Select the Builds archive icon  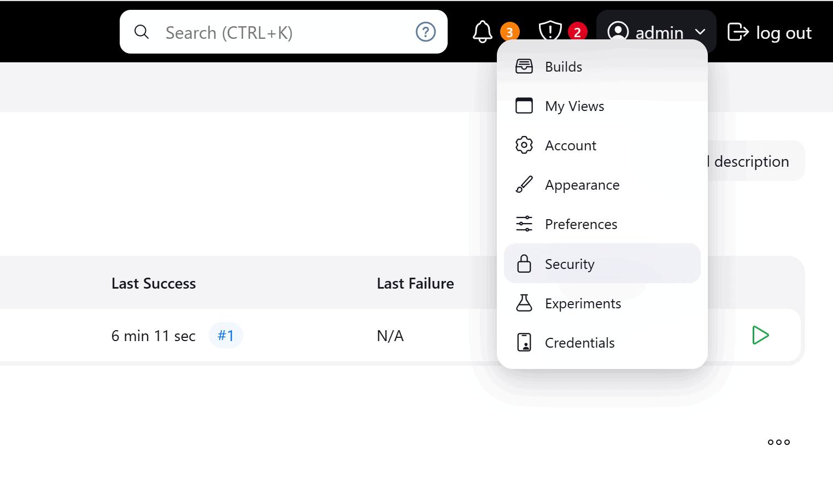click(524, 66)
